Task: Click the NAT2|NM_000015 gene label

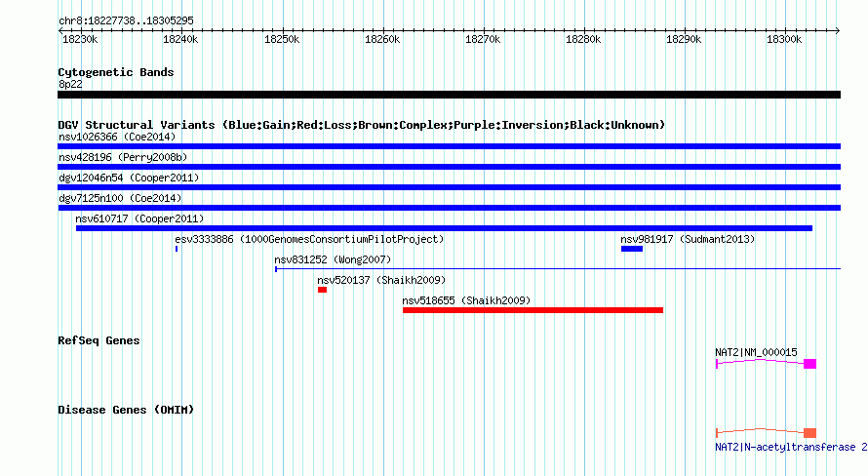Action: pos(756,352)
